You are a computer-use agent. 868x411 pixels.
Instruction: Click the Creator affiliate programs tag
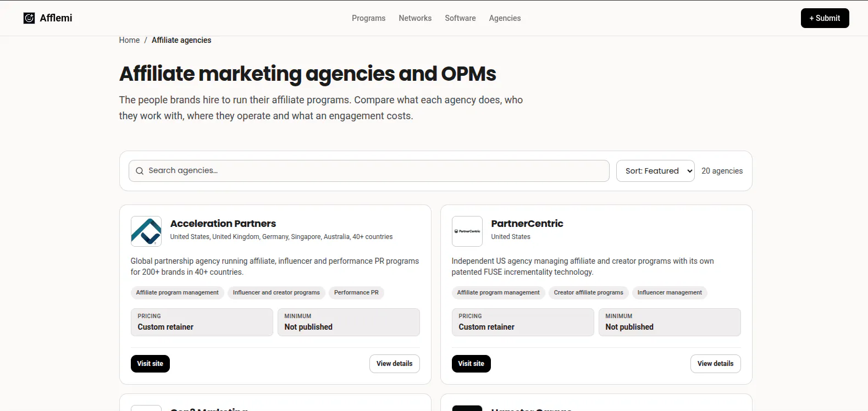pos(589,293)
